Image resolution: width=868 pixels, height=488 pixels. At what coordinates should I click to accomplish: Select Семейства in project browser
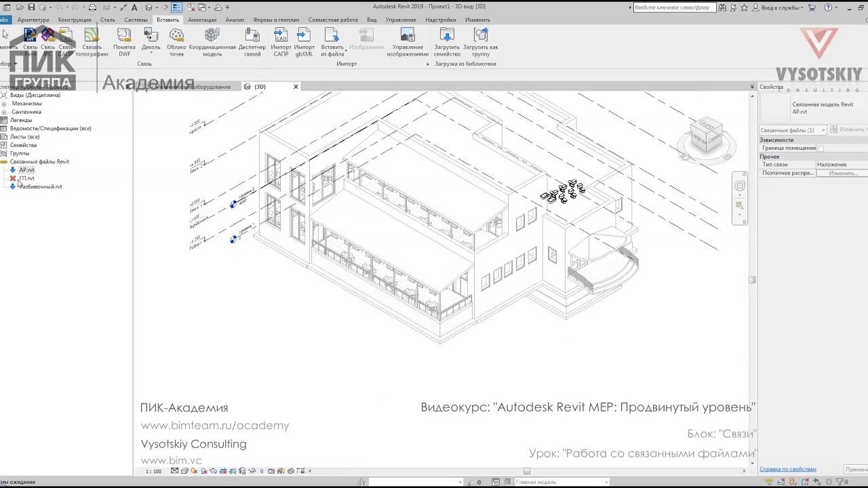click(23, 145)
